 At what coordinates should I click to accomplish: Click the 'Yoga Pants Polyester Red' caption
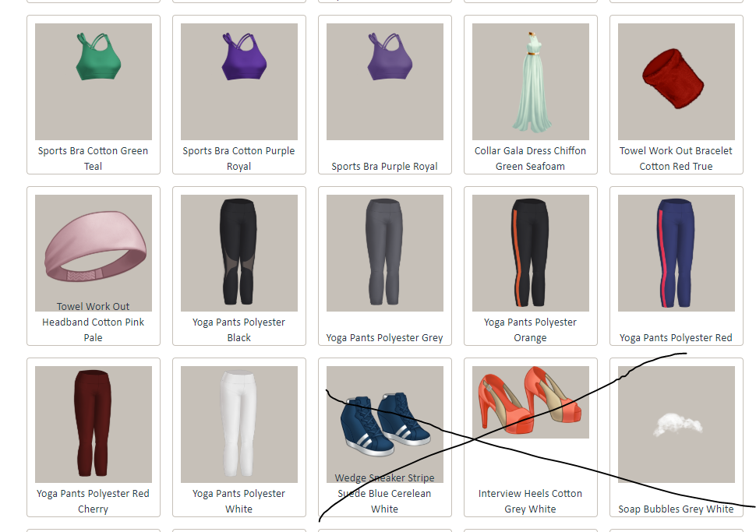676,338
